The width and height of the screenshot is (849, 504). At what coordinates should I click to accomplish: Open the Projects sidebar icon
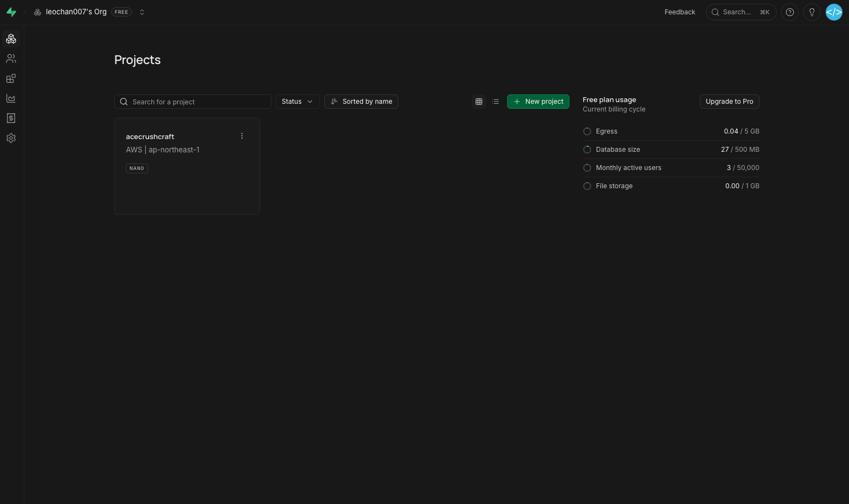point(11,39)
